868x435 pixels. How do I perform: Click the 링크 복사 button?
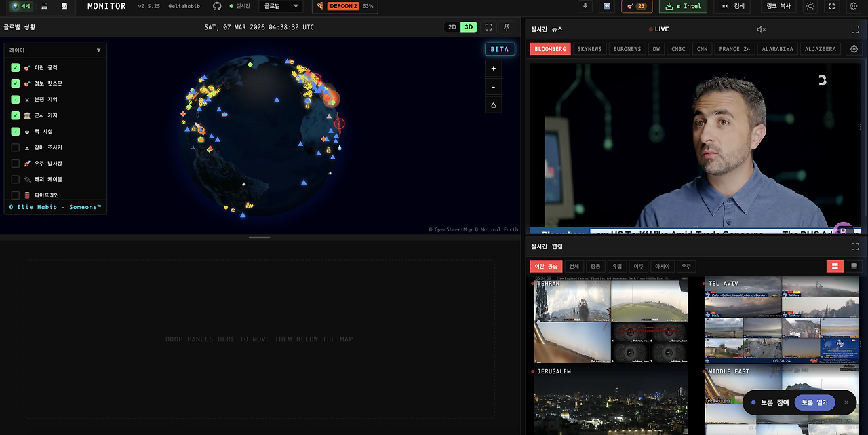778,6
